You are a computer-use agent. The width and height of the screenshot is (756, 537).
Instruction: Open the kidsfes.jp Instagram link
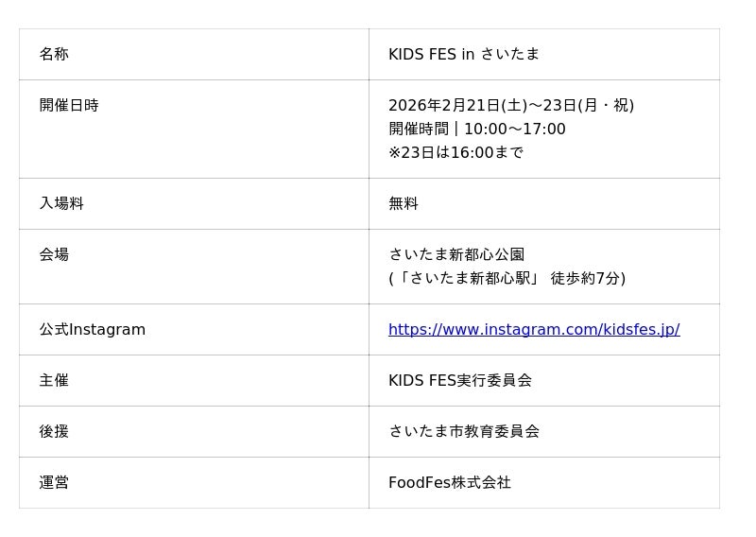point(534,330)
